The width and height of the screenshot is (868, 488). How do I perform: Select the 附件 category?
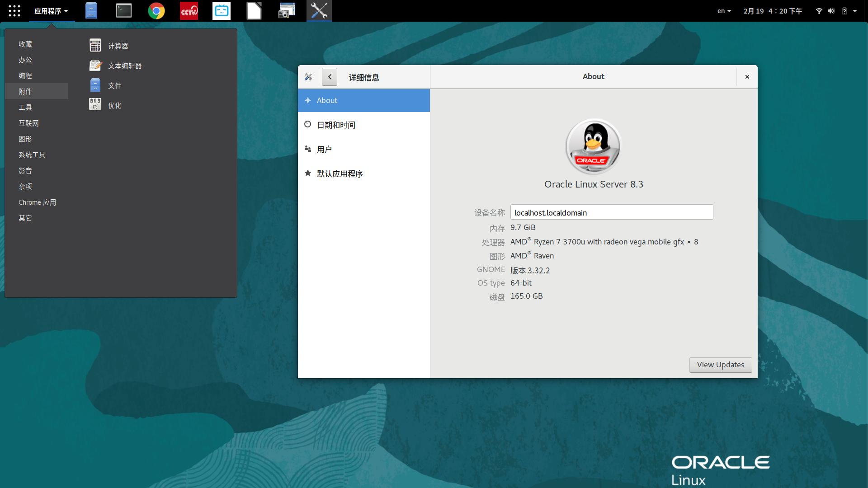(x=37, y=91)
